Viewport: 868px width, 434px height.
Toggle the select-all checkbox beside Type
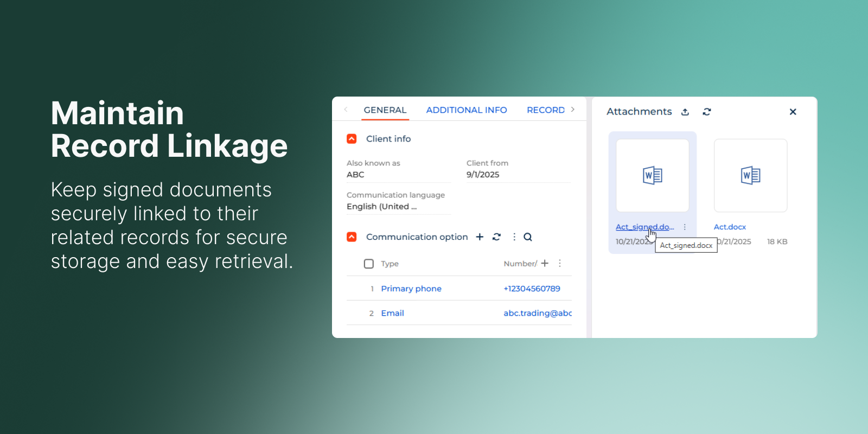[369, 264]
